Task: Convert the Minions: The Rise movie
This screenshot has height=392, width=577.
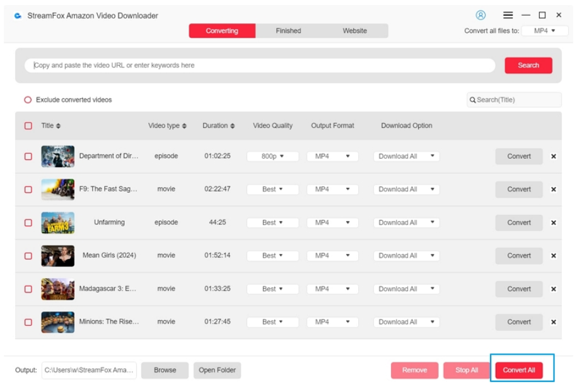Action: 519,322
